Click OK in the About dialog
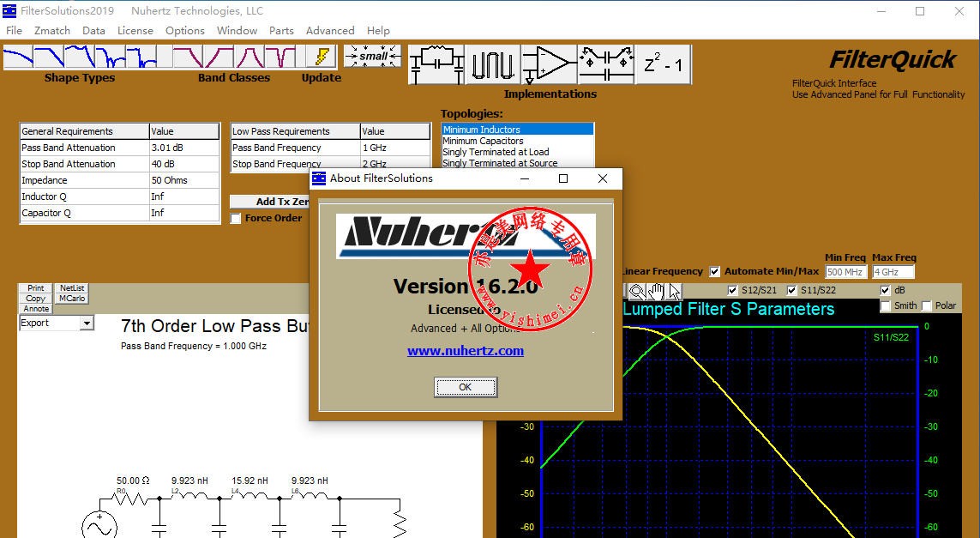 pos(466,387)
